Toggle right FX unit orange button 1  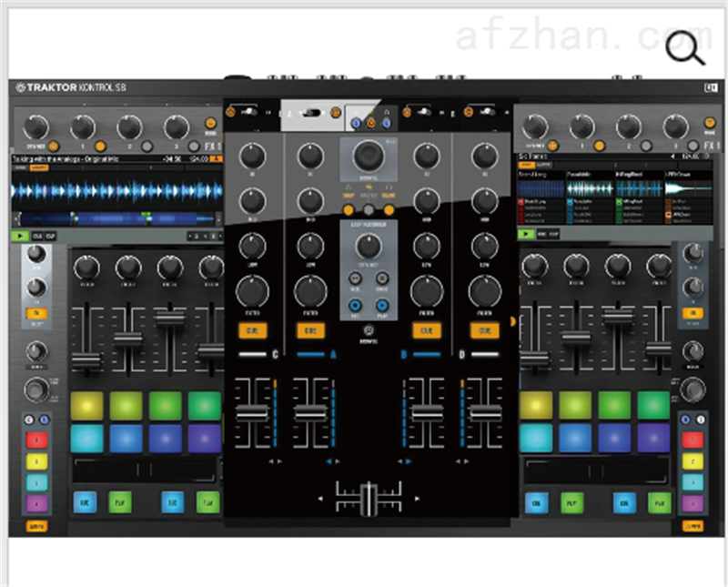pos(599,146)
